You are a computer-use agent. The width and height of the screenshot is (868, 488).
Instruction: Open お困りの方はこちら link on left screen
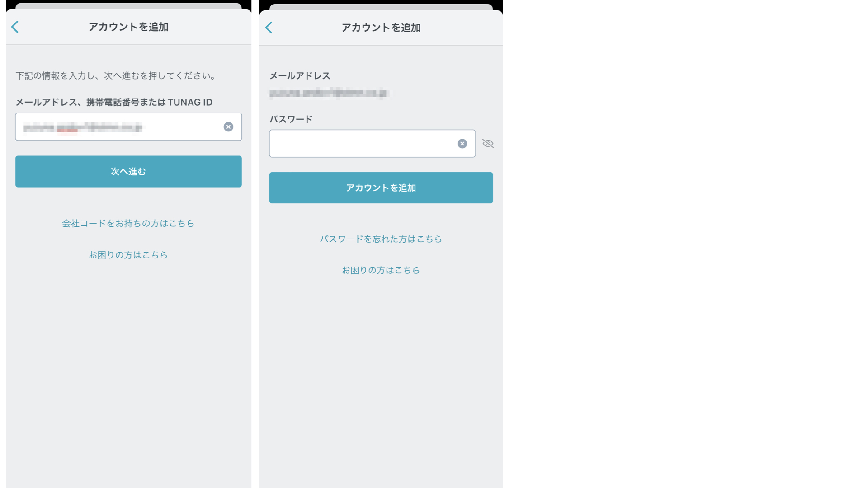pyautogui.click(x=128, y=255)
